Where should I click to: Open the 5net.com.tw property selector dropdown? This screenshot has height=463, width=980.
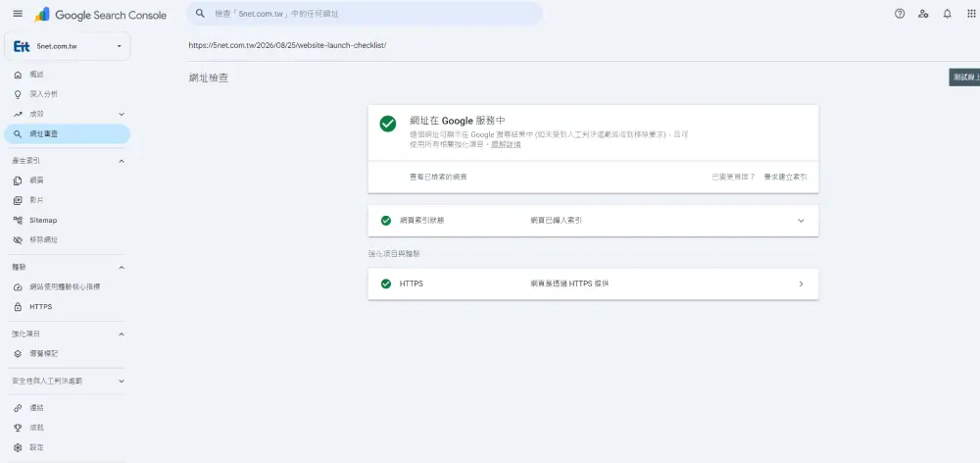click(x=67, y=46)
